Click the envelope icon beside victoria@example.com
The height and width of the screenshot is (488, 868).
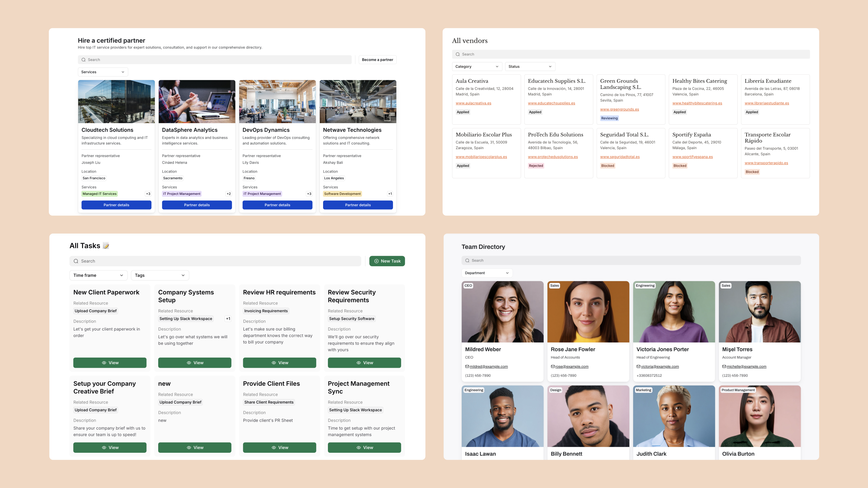point(638,366)
